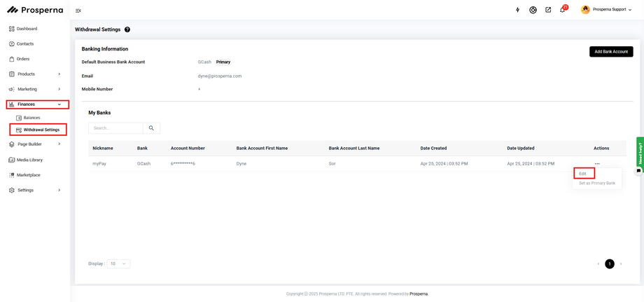This screenshot has width=644, height=302.
Task: Click the Sor last name cell
Action: click(332, 163)
